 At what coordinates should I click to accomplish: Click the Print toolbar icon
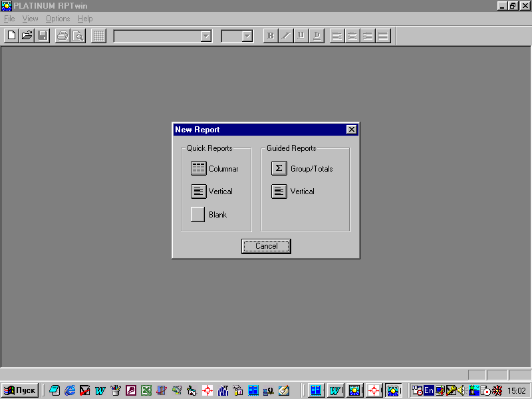pyautogui.click(x=63, y=36)
